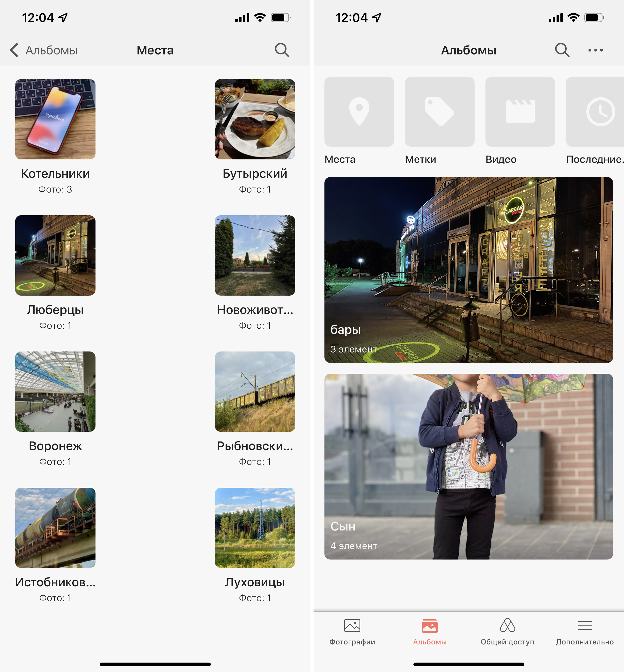Open the Воронеж place thumbnail
Viewport: 624px width, 672px height.
click(x=55, y=392)
